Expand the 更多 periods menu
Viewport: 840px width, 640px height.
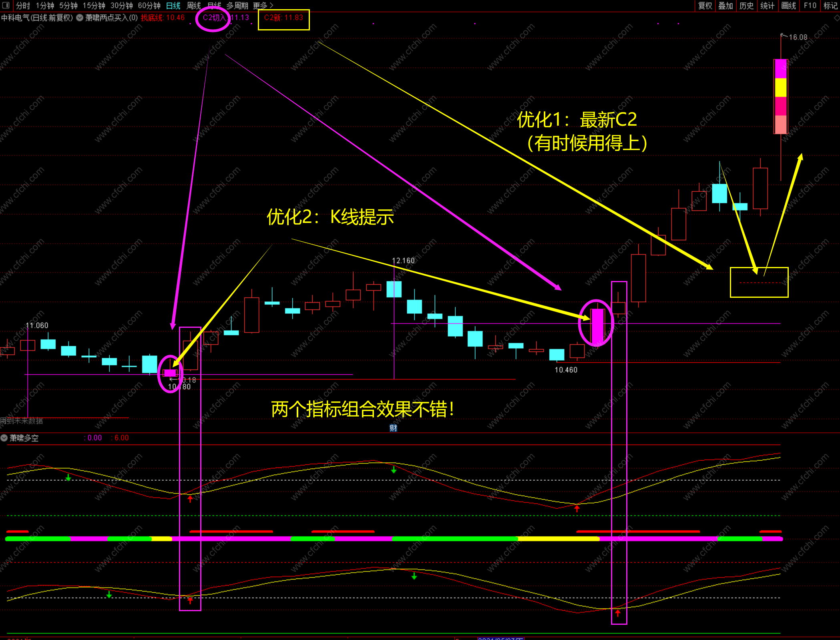pos(263,6)
